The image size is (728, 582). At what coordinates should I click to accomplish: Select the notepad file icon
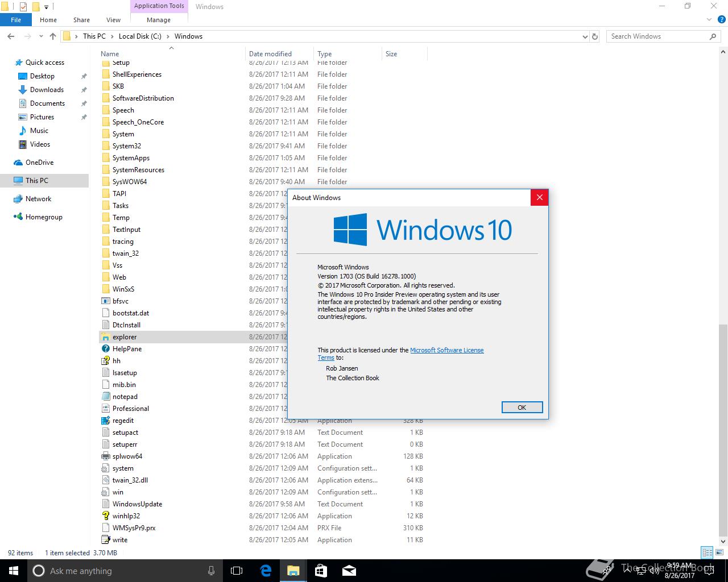click(x=105, y=397)
